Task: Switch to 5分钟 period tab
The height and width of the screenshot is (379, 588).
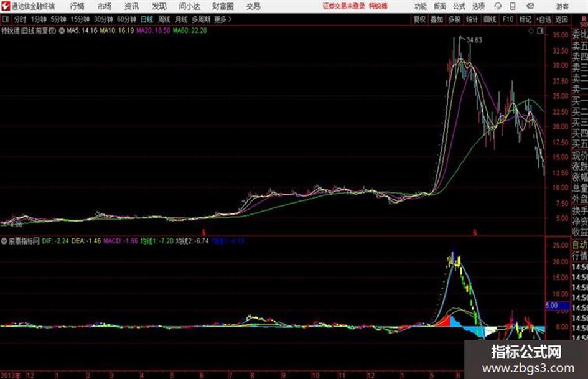Action: 58,19
